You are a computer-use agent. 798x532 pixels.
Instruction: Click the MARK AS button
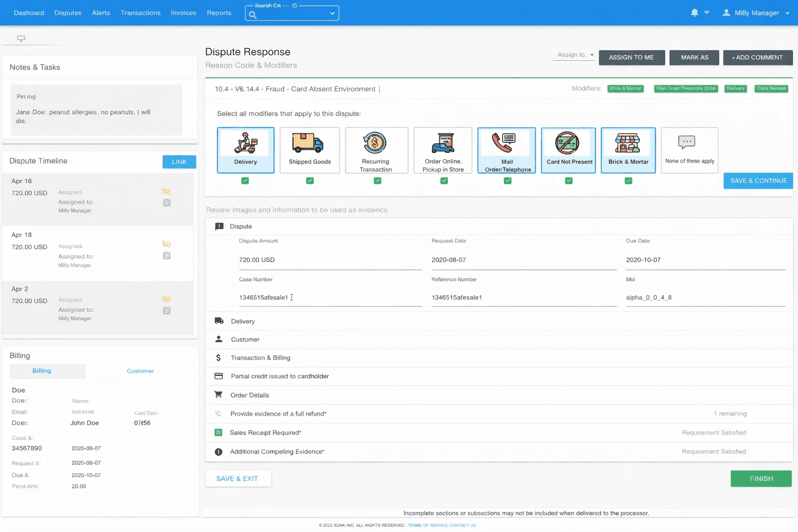695,57
